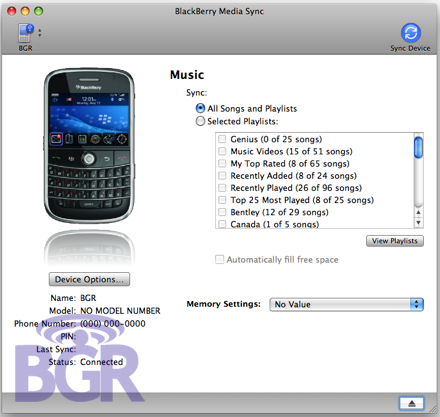Click the phone number '(000) 000-0000'
Image resolution: width=440 pixels, height=417 pixels.
[x=113, y=324]
